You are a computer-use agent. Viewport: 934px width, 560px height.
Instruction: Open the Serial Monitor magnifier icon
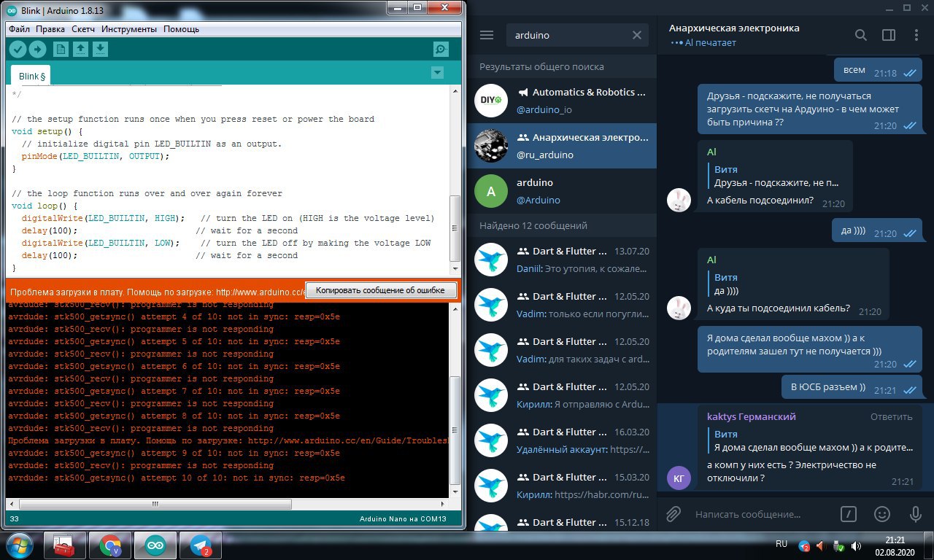[441, 50]
